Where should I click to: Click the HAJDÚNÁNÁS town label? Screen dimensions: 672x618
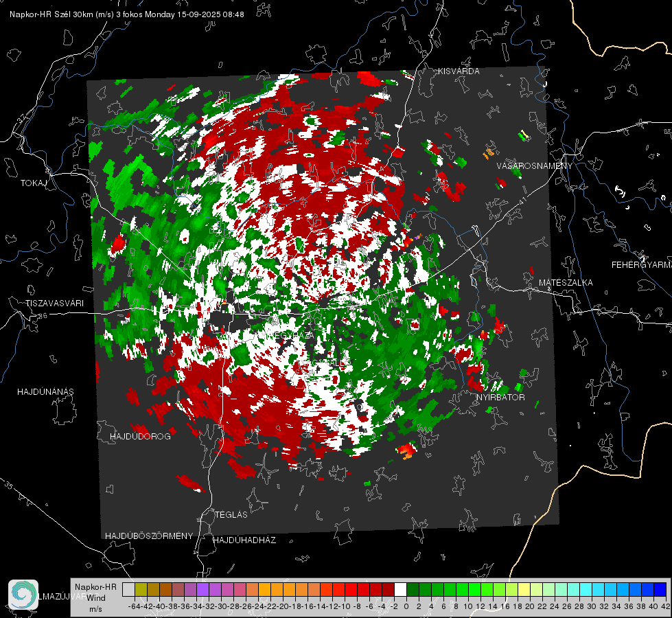(x=45, y=391)
